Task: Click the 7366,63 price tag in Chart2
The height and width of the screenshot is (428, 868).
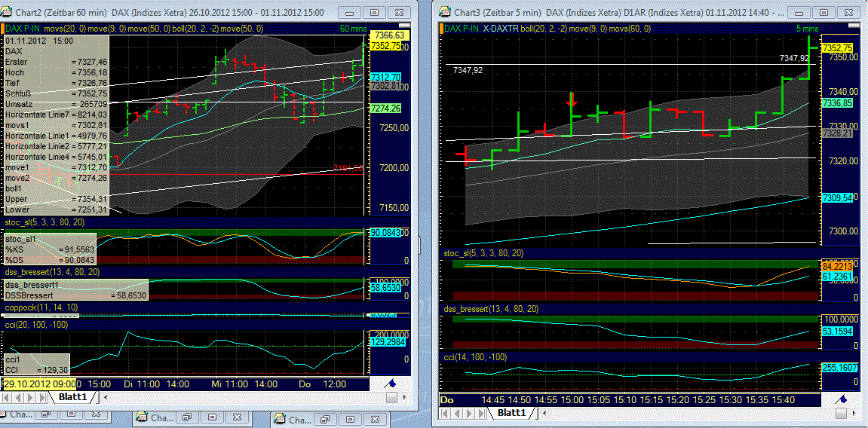Action: tap(389, 35)
